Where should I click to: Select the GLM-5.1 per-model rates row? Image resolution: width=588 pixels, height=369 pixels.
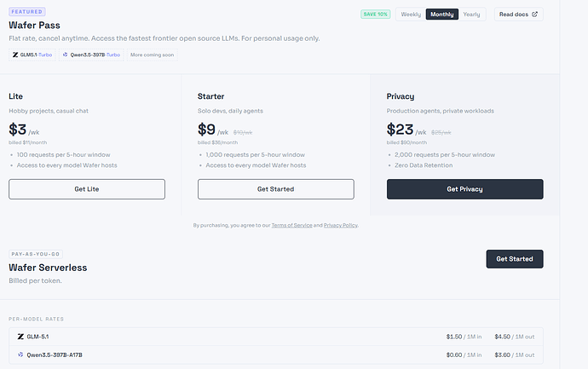tap(276, 337)
